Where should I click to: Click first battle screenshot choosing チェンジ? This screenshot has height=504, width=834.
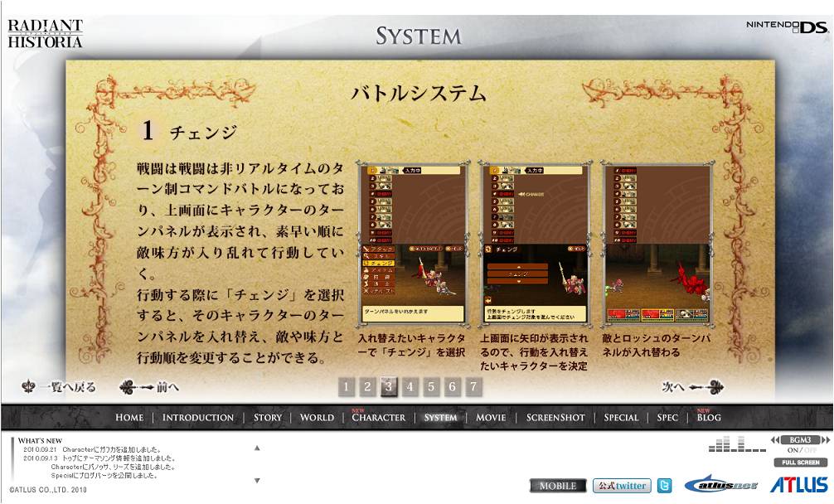[413, 243]
